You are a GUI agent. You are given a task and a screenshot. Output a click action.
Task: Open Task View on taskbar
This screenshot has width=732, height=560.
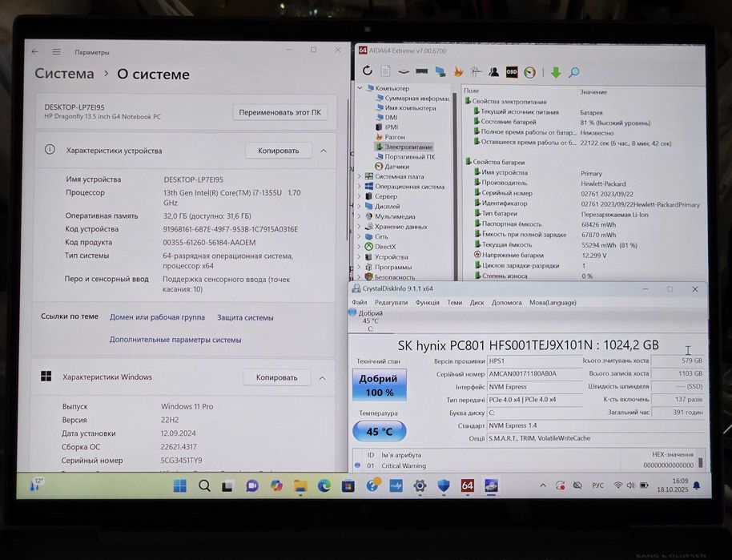(227, 485)
